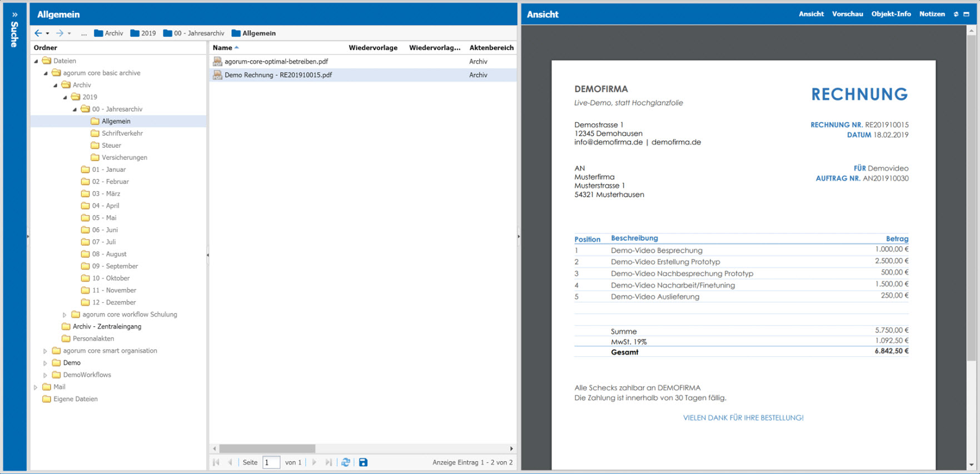This screenshot has height=474, width=980.
Task: Switch to the Vorschau tab
Action: (x=847, y=14)
